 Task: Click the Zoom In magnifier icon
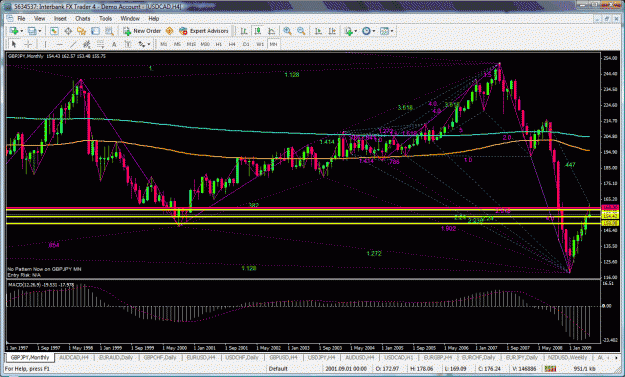287,31
